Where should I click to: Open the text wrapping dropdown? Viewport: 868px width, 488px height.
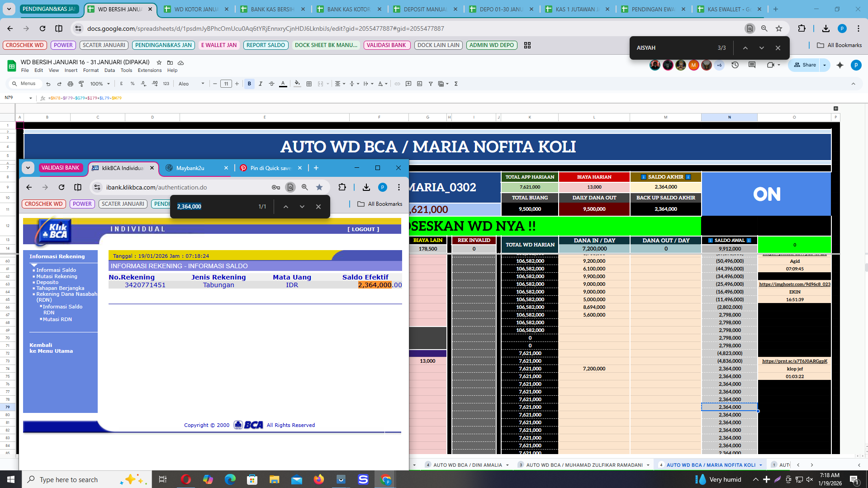click(368, 84)
